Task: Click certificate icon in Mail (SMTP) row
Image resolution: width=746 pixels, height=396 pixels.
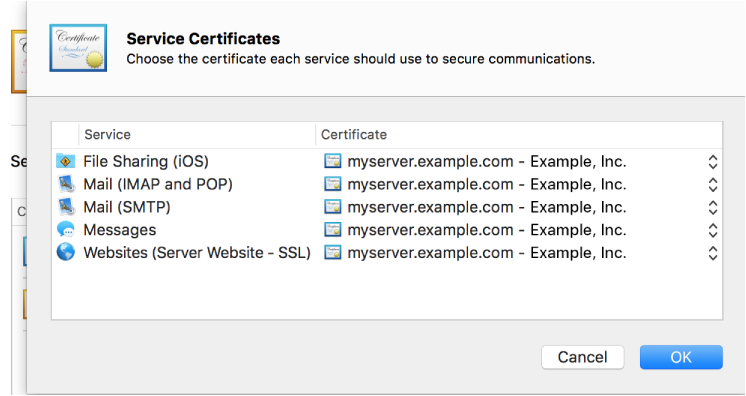Action: pos(333,207)
